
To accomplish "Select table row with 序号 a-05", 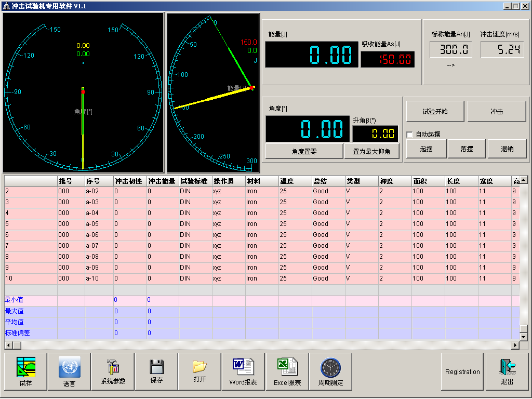I will click(99, 224).
